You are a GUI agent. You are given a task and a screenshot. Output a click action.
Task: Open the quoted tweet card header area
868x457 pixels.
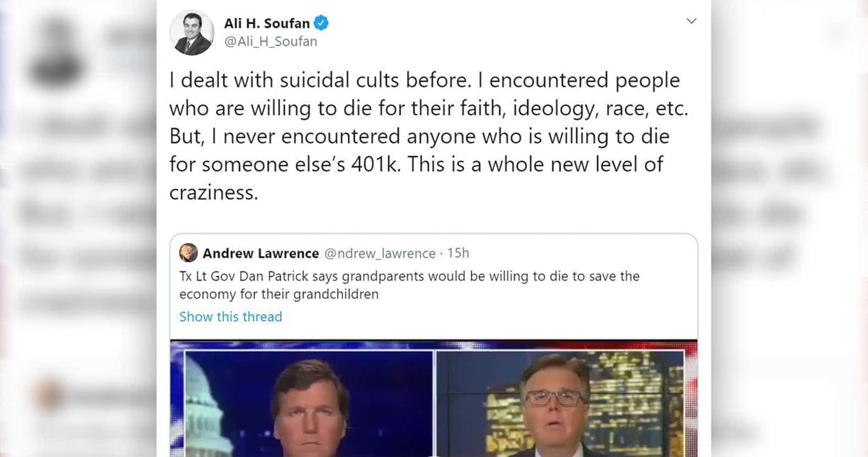[433, 253]
